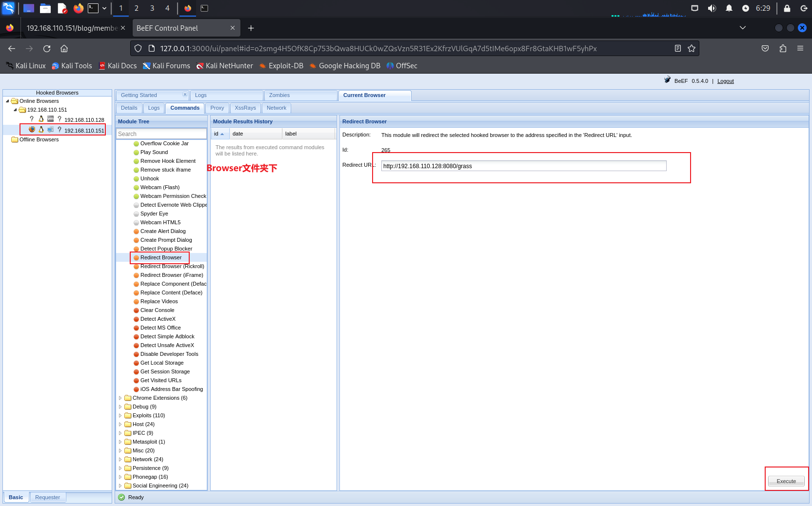Image resolution: width=812 pixels, height=506 pixels.
Task: Click the OffSec bookmark
Action: pos(402,66)
